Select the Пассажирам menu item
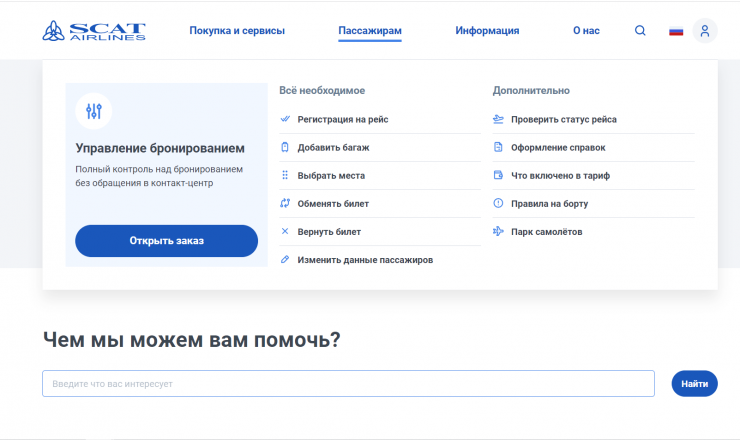Screen dimensions: 740x440 tap(370, 31)
